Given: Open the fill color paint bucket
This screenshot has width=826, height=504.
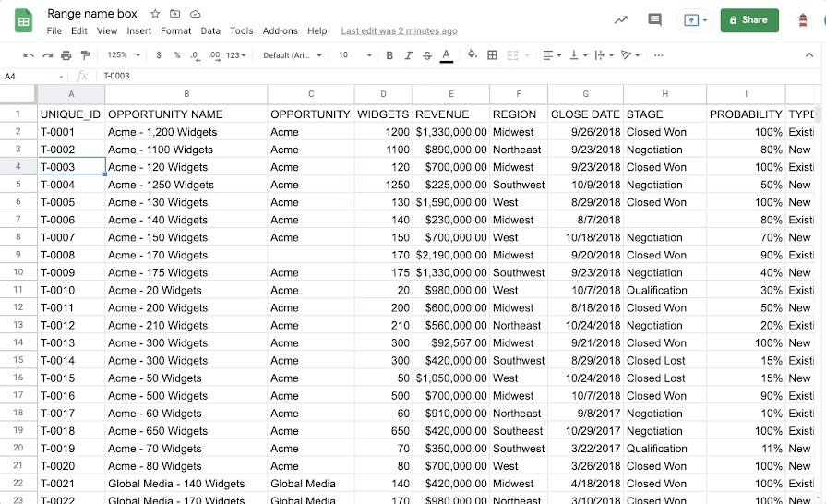Looking at the screenshot, I should [472, 54].
